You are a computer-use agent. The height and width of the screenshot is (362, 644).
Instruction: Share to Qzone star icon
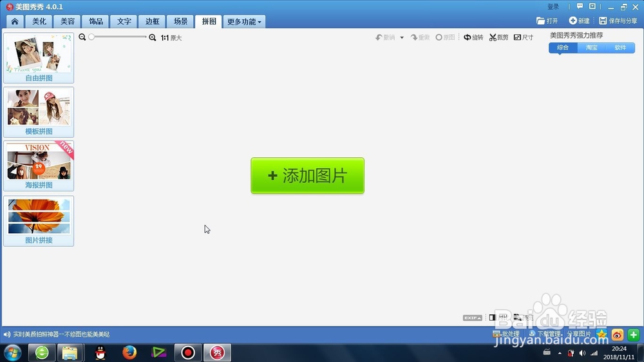tap(601, 334)
